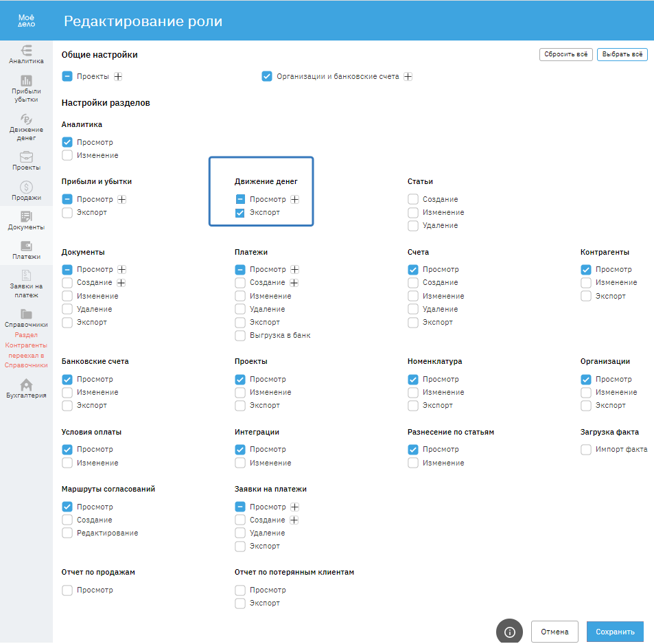Uncheck Просмотр under Аналитика
The width and height of the screenshot is (654, 644).
[x=67, y=142]
